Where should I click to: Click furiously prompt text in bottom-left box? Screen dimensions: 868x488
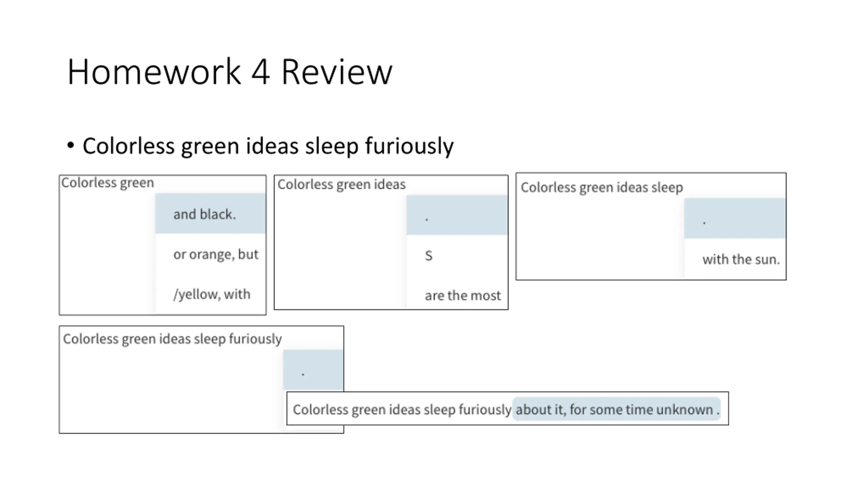coord(255,339)
